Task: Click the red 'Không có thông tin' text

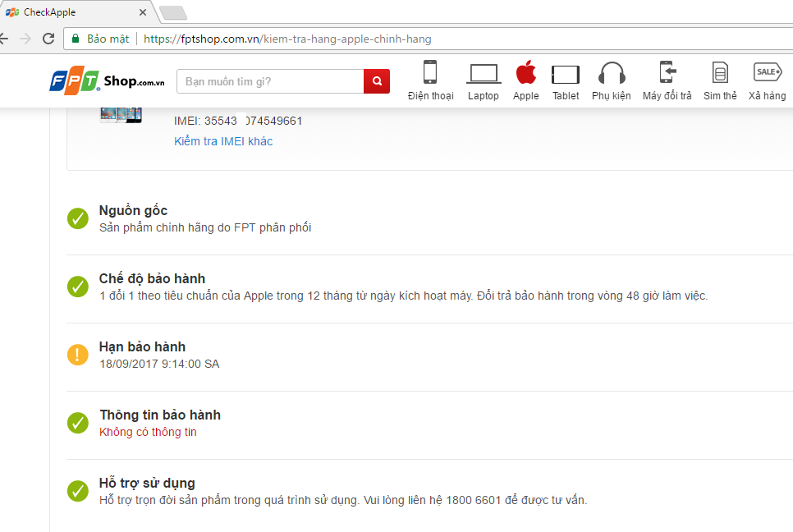Action: (x=149, y=432)
